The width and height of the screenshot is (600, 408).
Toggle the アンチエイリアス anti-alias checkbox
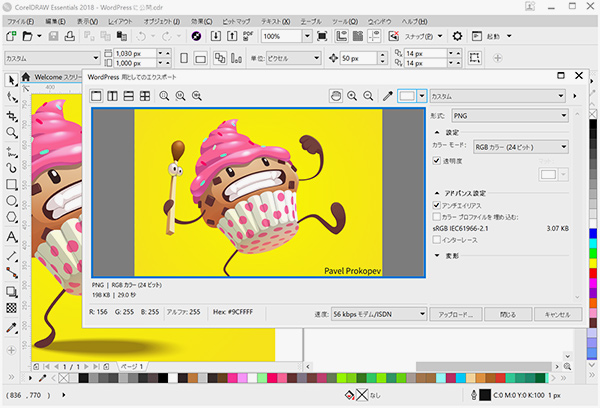point(437,204)
